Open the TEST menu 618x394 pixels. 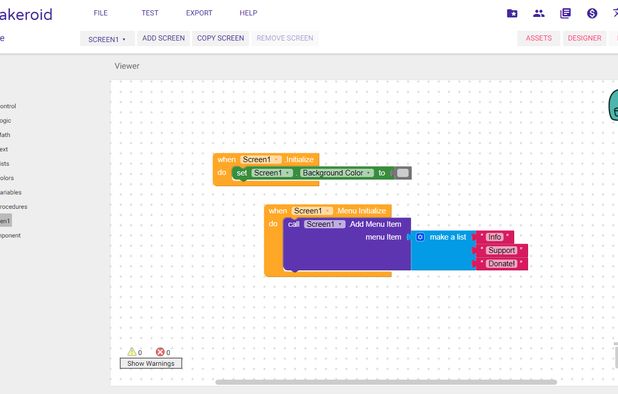point(150,13)
